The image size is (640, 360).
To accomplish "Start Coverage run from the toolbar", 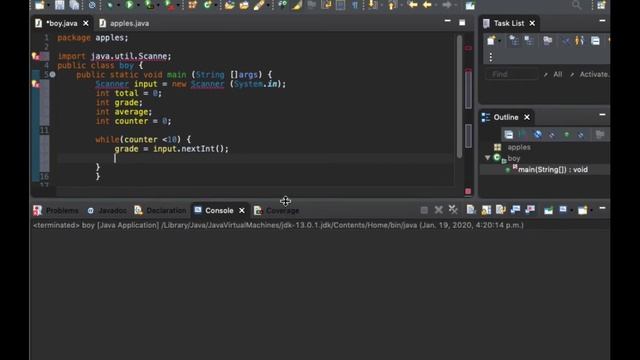I will 149,5.
